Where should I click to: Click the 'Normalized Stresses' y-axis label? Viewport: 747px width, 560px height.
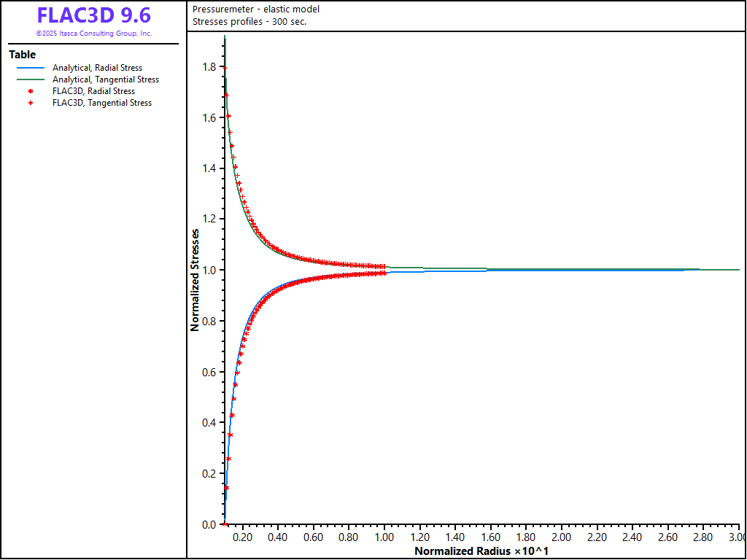coord(195,281)
